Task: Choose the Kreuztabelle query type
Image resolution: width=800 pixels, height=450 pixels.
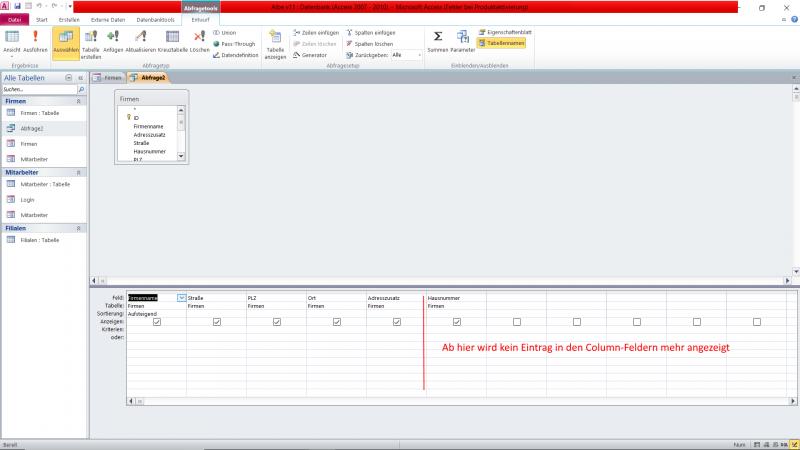Action: click(x=173, y=42)
